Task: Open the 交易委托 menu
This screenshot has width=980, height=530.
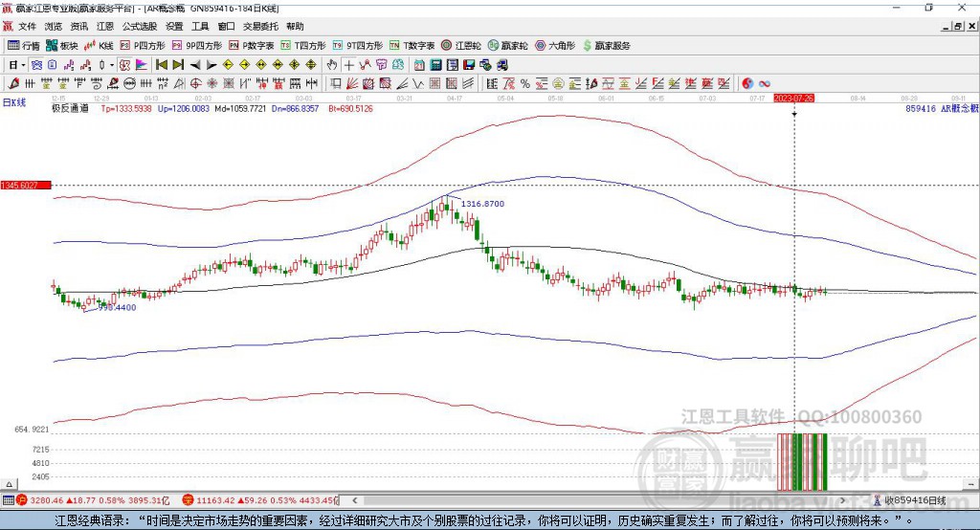Action: (x=260, y=26)
